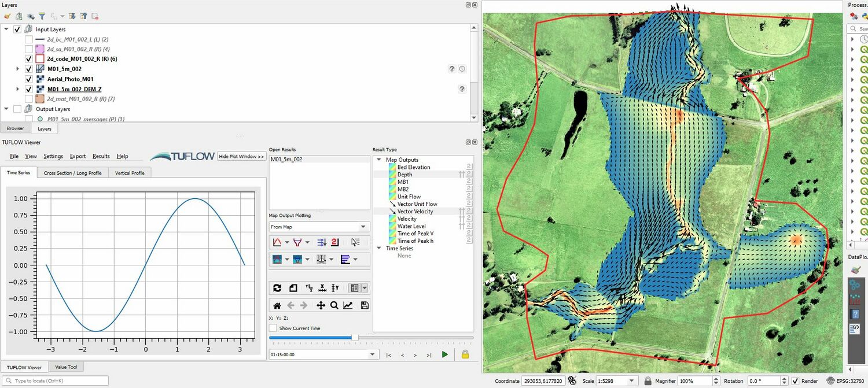
Task: Enable the 2d_mat_M01_002_R layer
Action: click(x=28, y=98)
